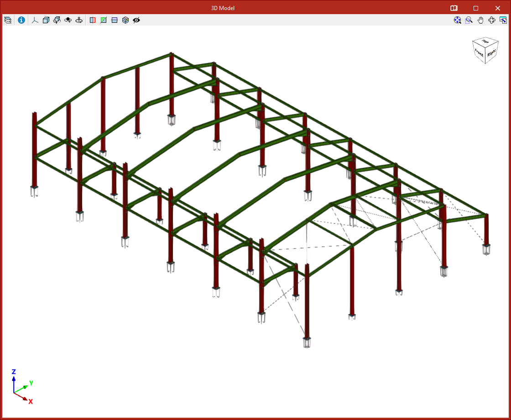This screenshot has width=511, height=420.
Task: Click the blue information icon
Action: point(21,20)
